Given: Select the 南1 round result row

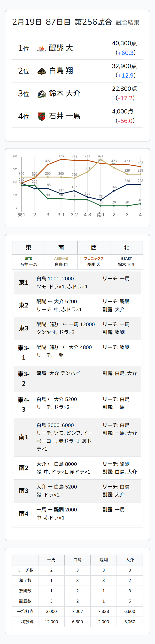Looking at the screenshot, I should pos(77,437).
